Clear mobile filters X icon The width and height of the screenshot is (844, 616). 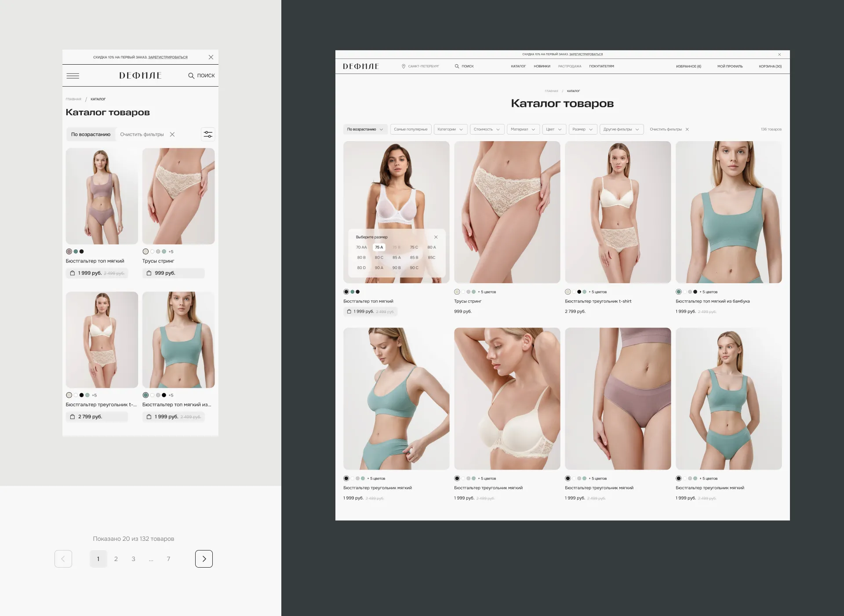click(172, 135)
